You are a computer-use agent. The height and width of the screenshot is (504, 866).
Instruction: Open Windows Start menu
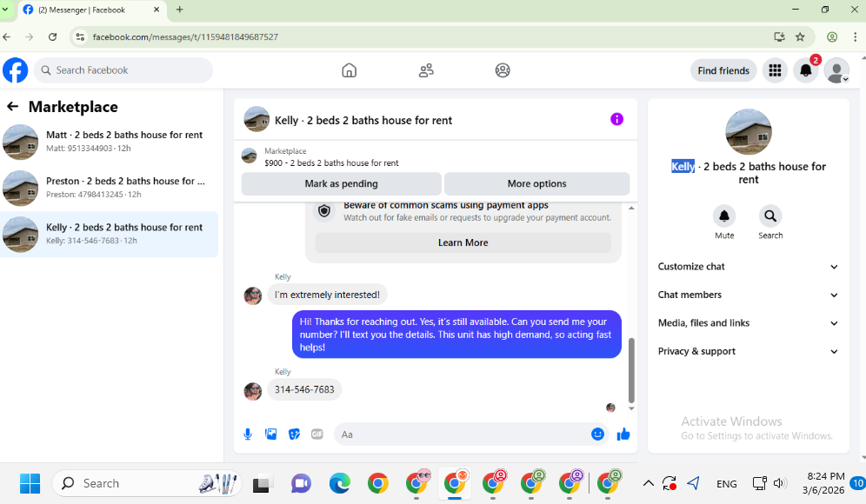pyautogui.click(x=30, y=483)
